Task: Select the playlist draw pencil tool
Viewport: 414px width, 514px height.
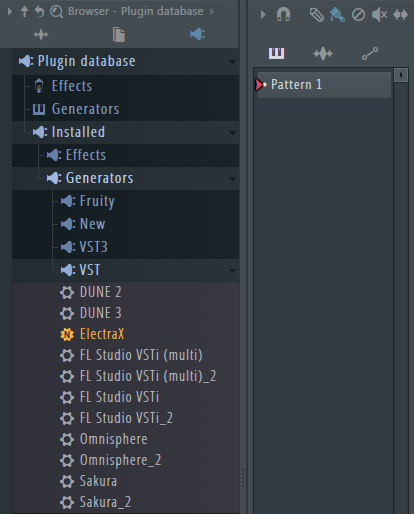Action: pyautogui.click(x=317, y=15)
